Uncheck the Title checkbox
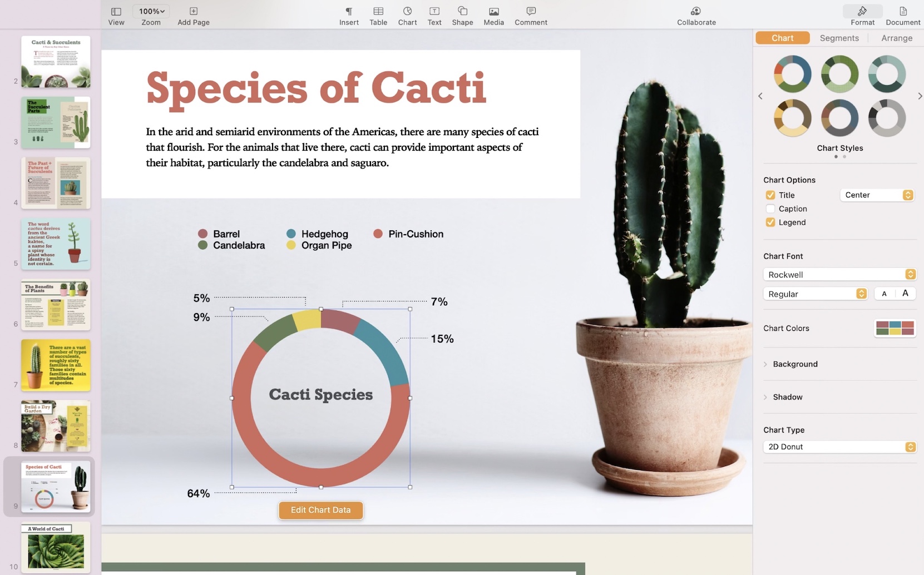Screen dimensions: 924x575 pos(770,195)
